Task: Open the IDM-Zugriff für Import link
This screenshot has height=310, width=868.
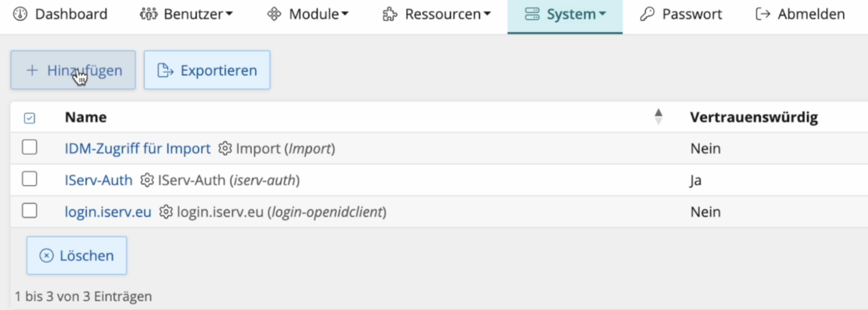Action: 138,149
